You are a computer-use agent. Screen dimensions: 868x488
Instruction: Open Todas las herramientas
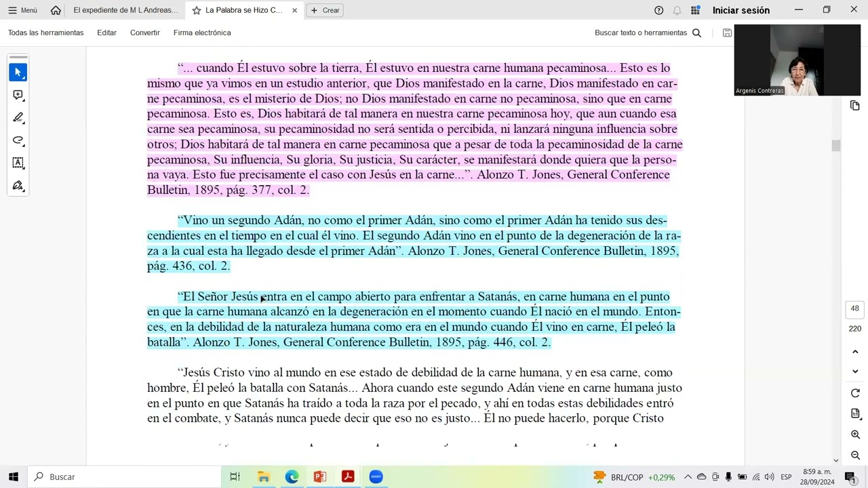[45, 33]
